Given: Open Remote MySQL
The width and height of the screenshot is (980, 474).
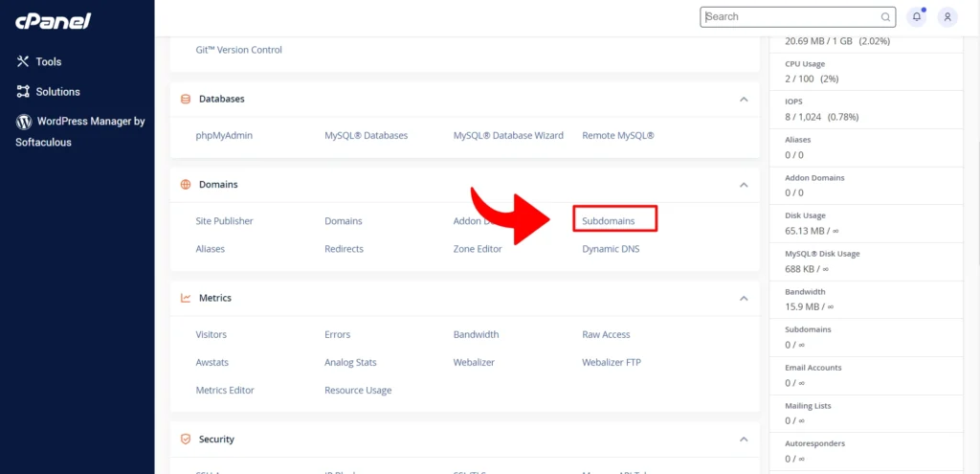Looking at the screenshot, I should point(618,135).
